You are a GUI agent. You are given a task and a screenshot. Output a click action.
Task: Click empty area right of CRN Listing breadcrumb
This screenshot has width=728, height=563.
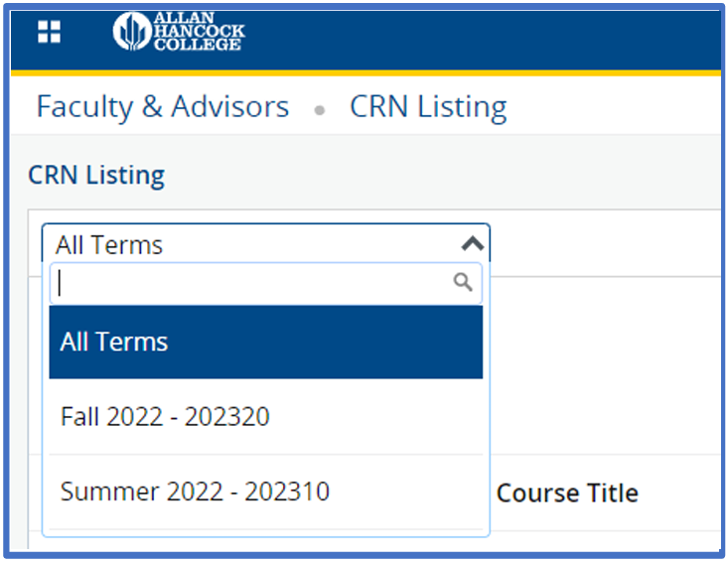(616, 107)
